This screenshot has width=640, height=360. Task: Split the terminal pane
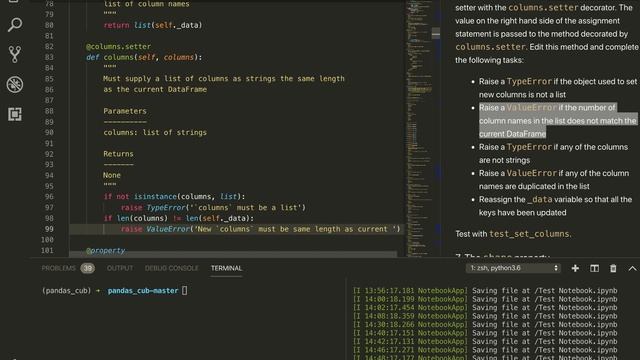594,268
